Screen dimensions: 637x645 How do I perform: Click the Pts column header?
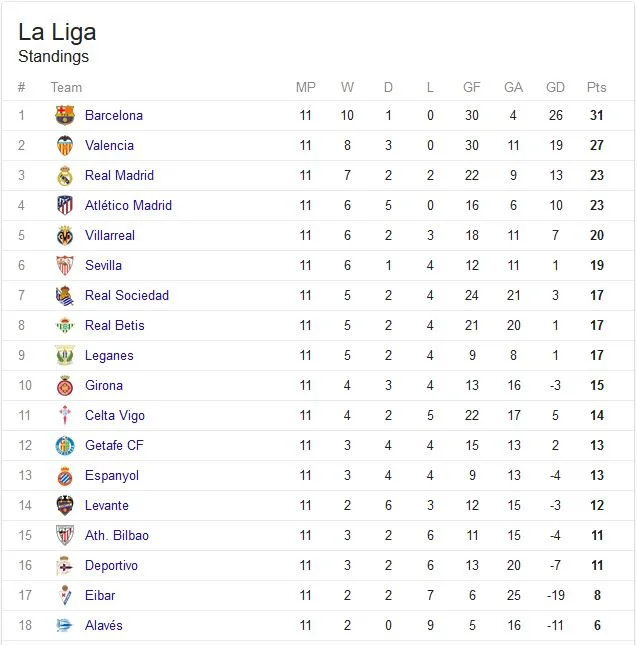[x=597, y=87]
